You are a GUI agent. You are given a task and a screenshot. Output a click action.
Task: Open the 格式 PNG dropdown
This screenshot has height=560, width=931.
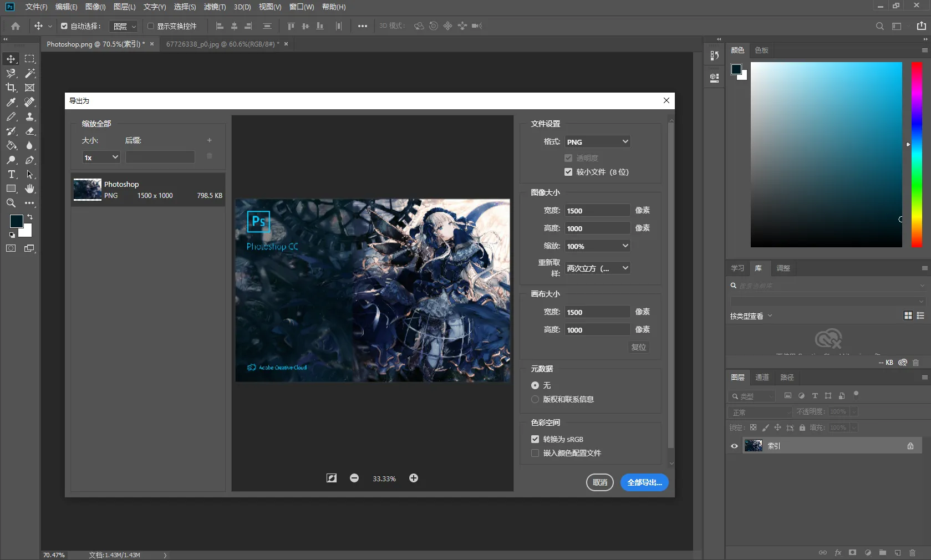click(598, 142)
